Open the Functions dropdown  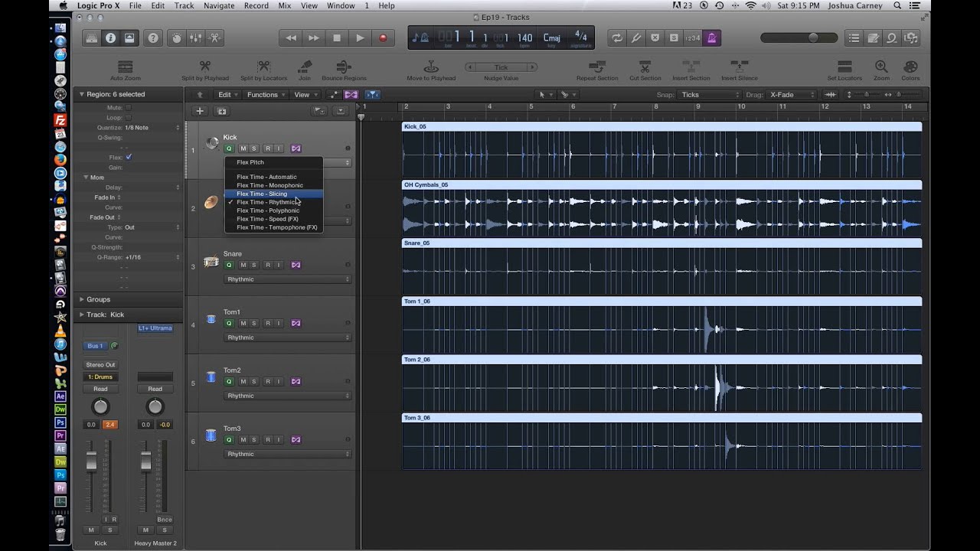[266, 94]
